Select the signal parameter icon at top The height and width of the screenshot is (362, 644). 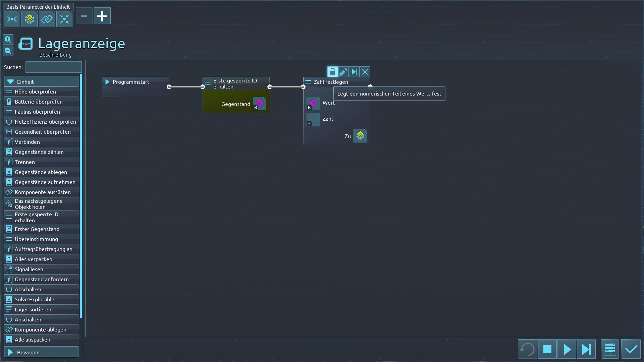tap(12, 19)
